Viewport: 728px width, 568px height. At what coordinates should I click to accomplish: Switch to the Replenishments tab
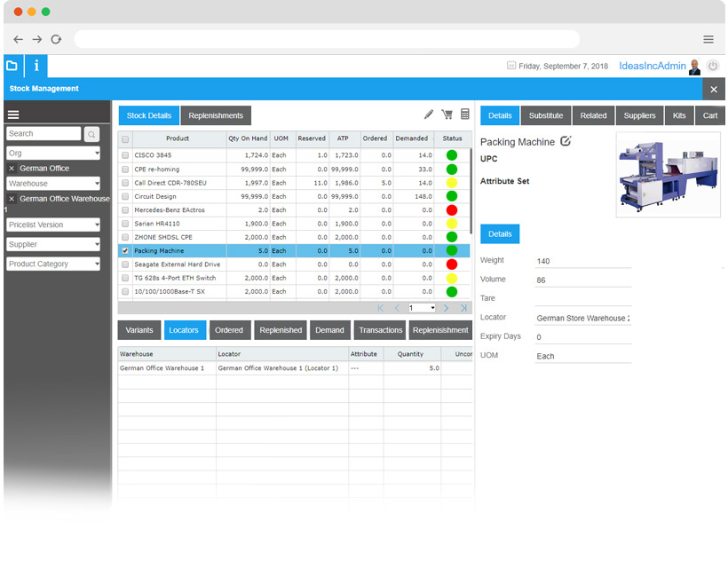(216, 115)
